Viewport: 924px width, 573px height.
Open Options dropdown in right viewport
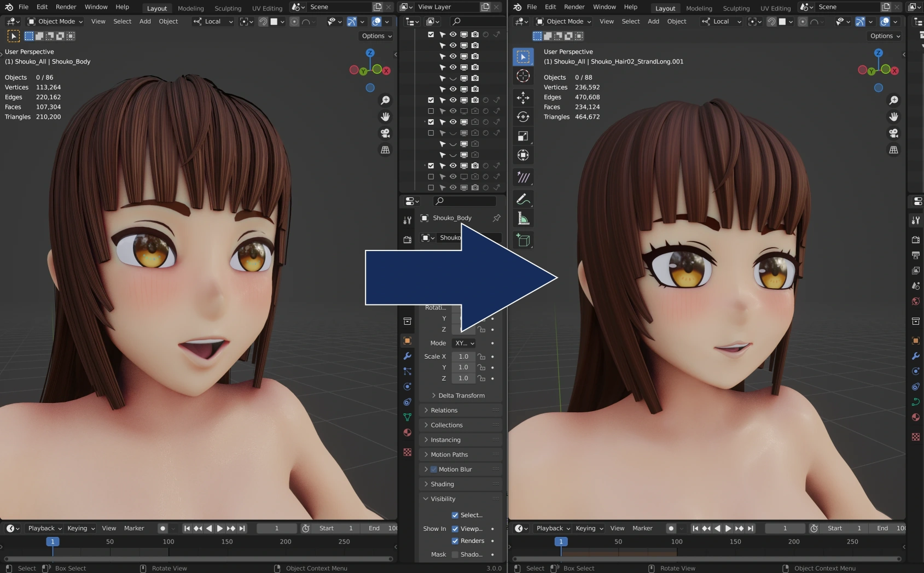[885, 36]
